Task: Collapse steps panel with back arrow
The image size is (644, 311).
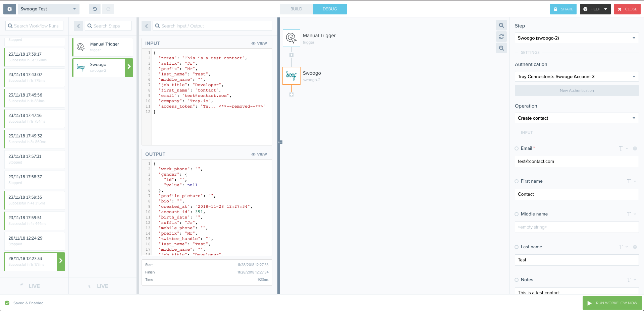Action: [x=78, y=26]
